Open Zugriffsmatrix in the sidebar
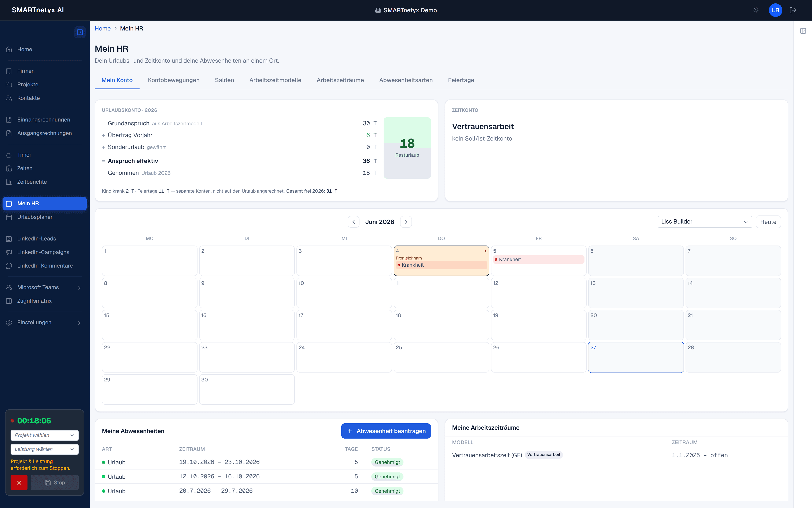Image resolution: width=812 pixels, height=508 pixels. pyautogui.click(x=44, y=301)
